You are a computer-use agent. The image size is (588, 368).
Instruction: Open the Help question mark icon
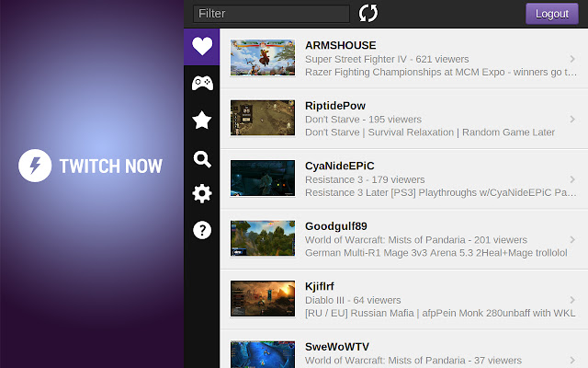(x=202, y=230)
